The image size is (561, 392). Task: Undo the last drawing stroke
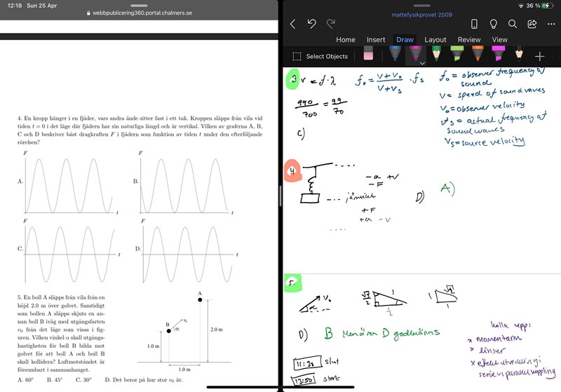(312, 24)
